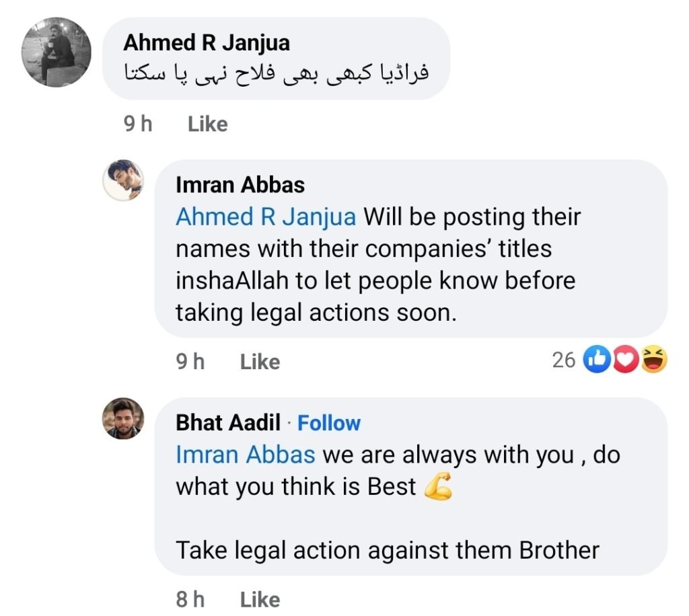Like Ahmed R Janjua's Urdu comment
The height and width of the screenshot is (616, 689).
(207, 124)
